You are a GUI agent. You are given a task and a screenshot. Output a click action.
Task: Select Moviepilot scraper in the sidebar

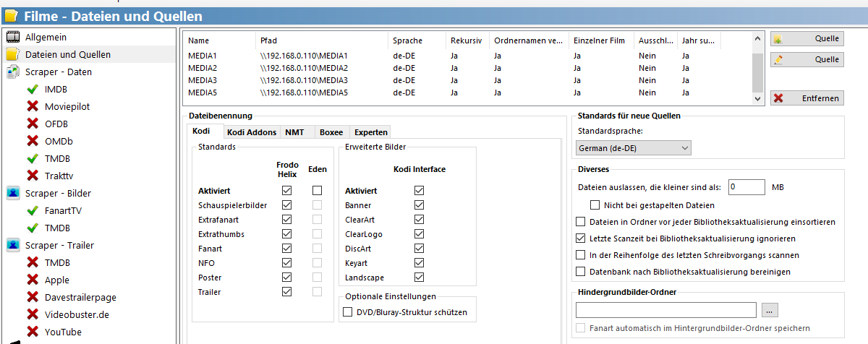[67, 106]
